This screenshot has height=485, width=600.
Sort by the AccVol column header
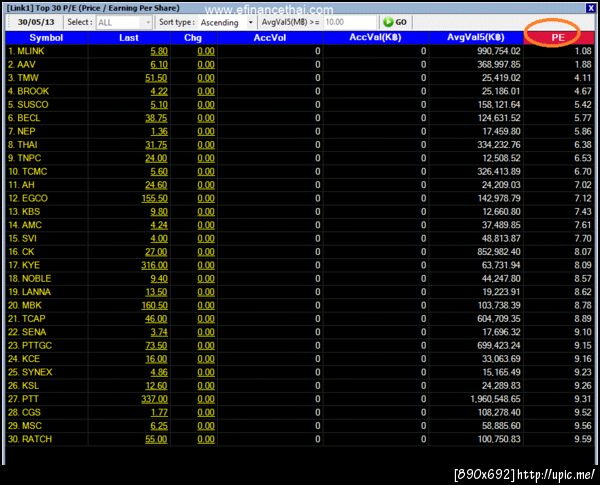click(270, 38)
